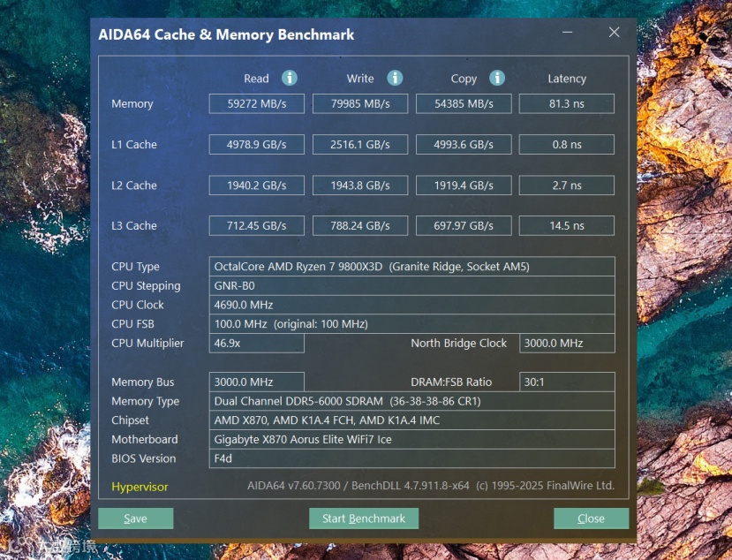Click the L1 Cache read value 4978.9 GB/s
This screenshot has height=560, width=732.
[x=257, y=144]
